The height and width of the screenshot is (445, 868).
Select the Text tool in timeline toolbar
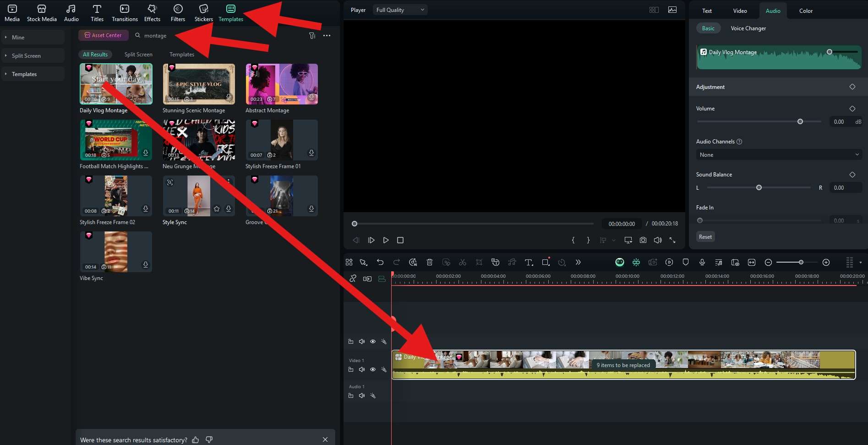point(529,262)
